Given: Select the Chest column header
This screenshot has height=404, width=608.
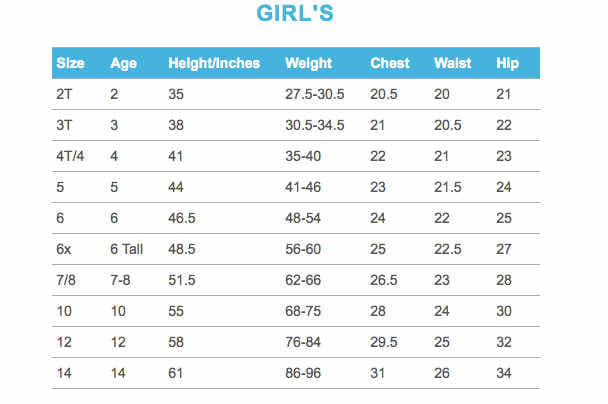Looking at the screenshot, I should coord(390,63).
